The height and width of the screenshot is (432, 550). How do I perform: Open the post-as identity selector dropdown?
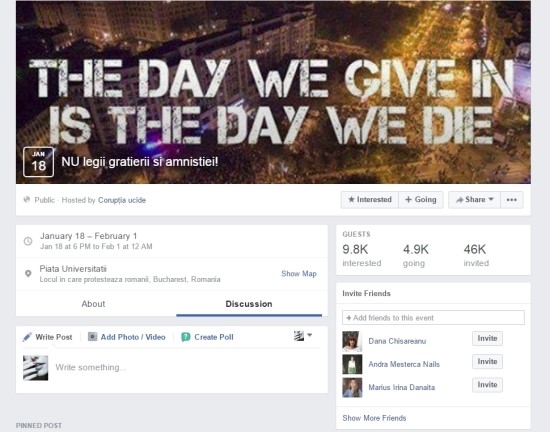point(303,336)
